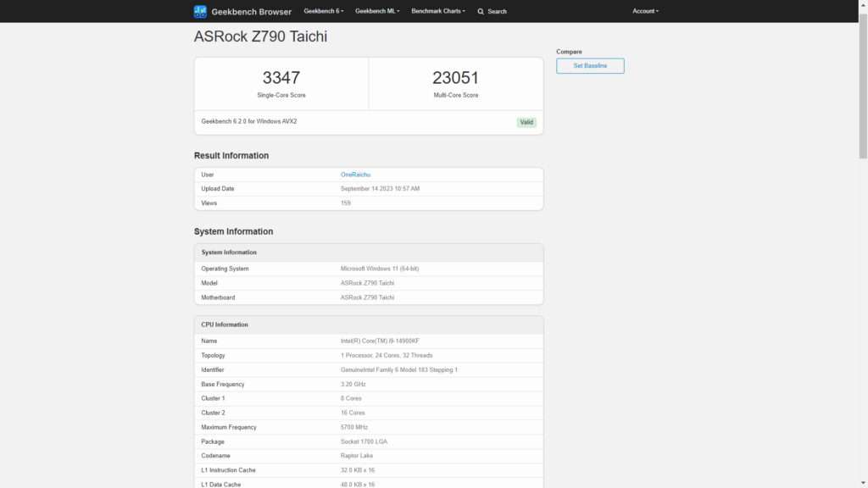
Task: Select the 3347 single-core score
Action: [281, 77]
